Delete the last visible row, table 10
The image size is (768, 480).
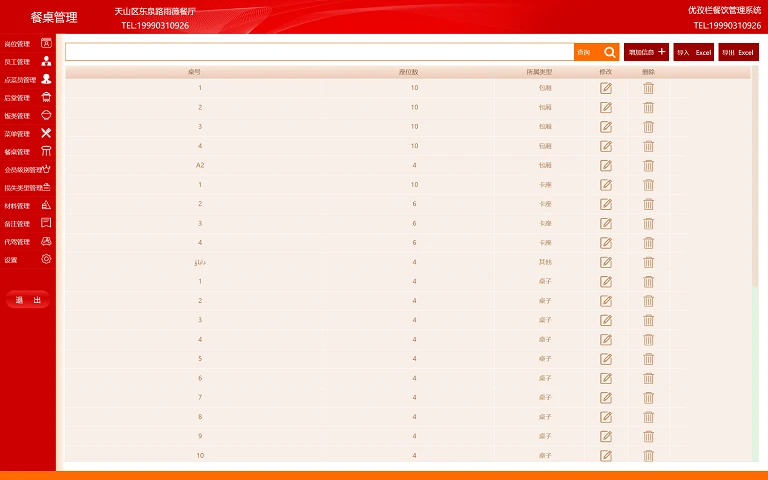pos(648,456)
